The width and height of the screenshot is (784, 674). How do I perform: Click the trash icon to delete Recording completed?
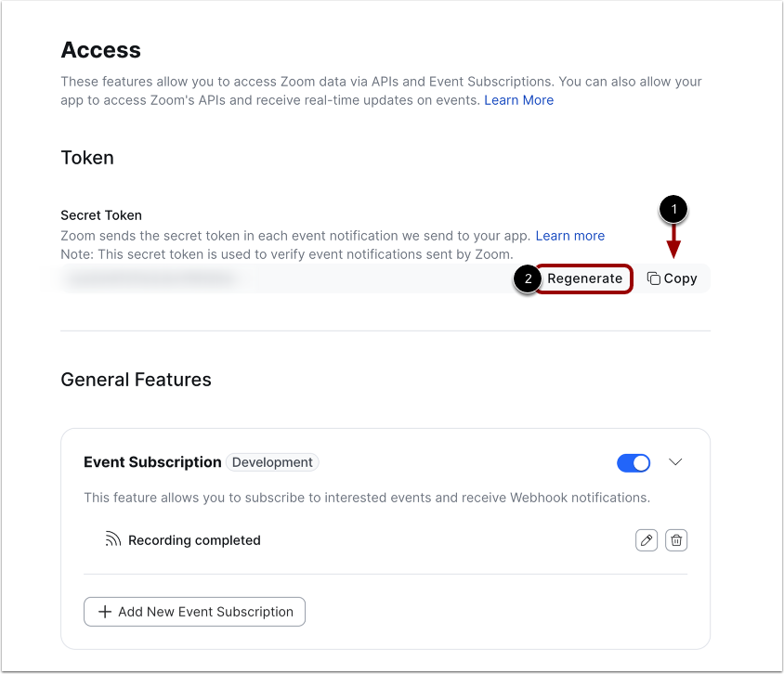coord(676,539)
